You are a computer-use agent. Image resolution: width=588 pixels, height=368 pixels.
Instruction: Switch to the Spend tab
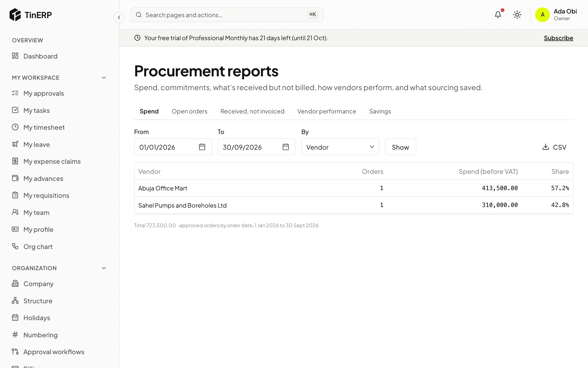[149, 111]
